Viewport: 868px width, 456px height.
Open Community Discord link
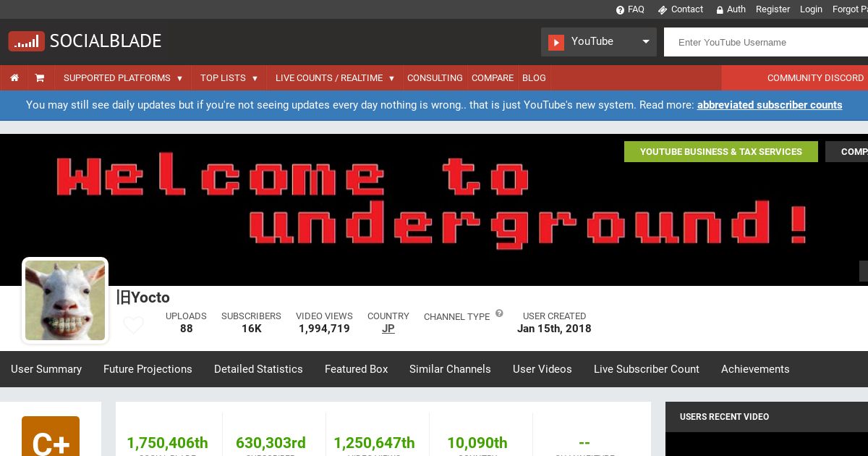click(x=815, y=78)
